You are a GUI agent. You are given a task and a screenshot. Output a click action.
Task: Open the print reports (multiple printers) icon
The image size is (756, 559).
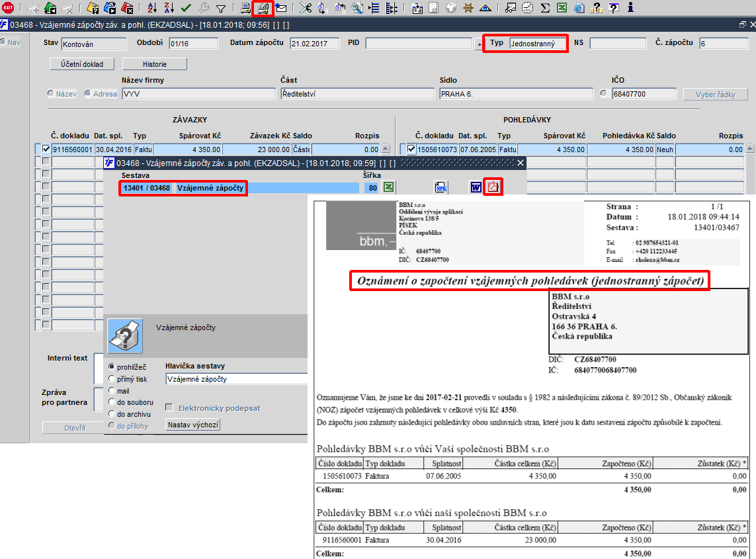[x=263, y=8]
